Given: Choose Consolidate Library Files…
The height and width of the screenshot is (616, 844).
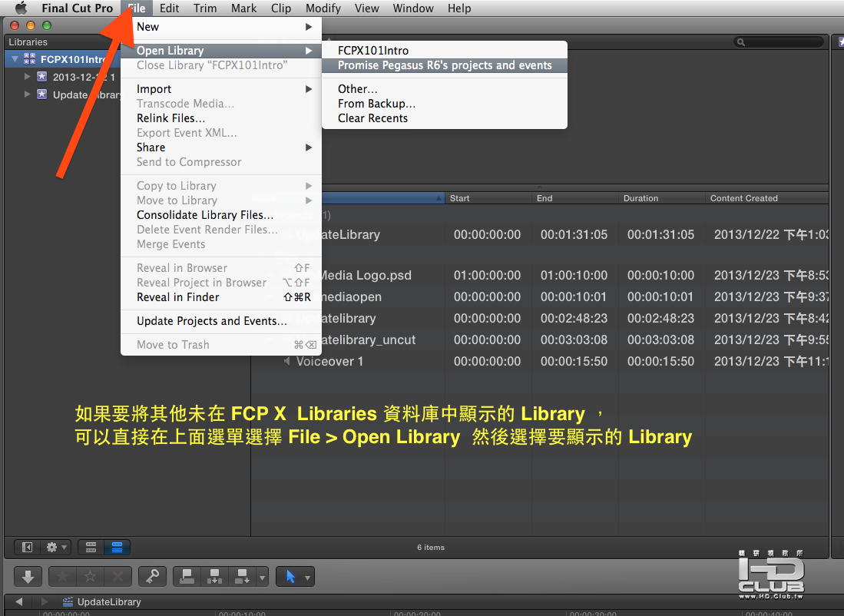Looking at the screenshot, I should click(221, 215).
